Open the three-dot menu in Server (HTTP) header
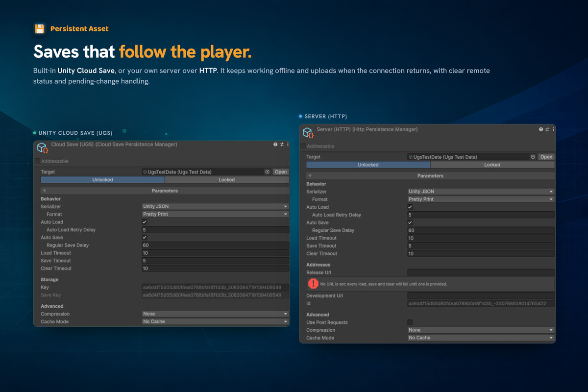Screen dimensions: 588x392 553,129
